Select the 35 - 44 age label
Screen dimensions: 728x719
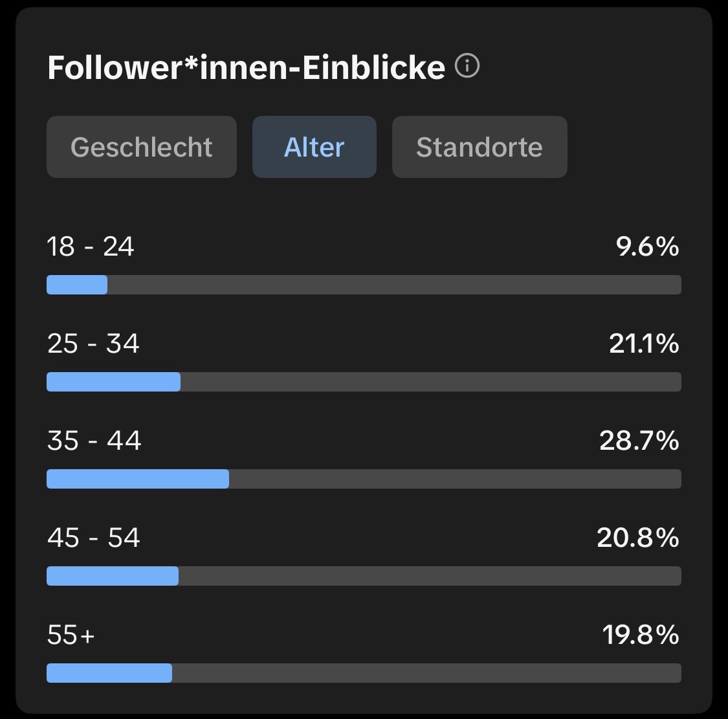tap(94, 441)
